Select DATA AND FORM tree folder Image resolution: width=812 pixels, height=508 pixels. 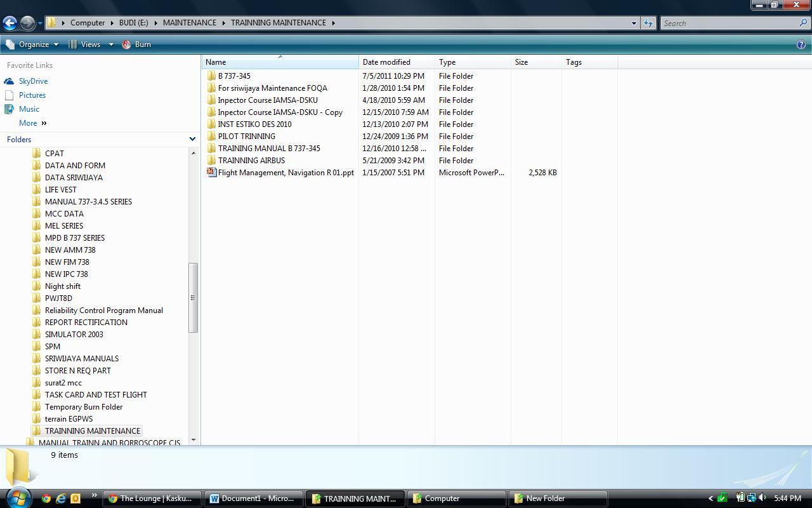click(x=75, y=166)
